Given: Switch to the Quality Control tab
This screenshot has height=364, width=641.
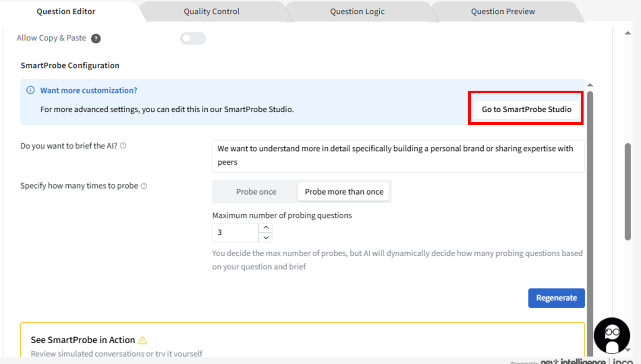Looking at the screenshot, I should [x=211, y=12].
